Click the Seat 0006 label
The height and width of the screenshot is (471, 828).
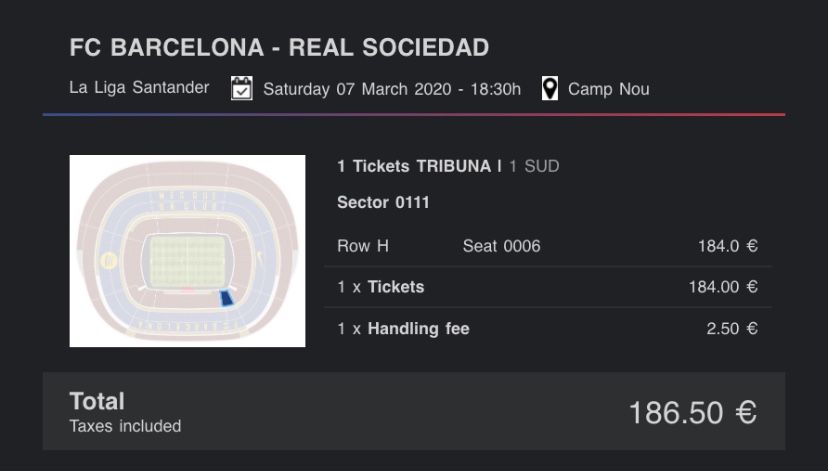(501, 246)
